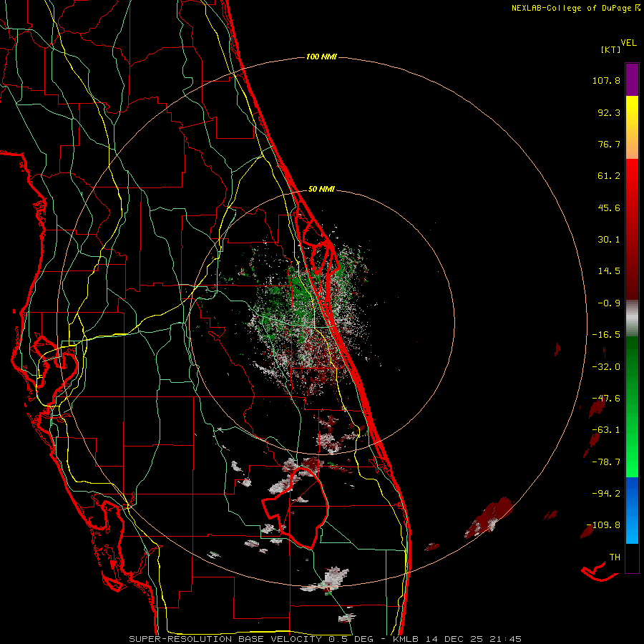The image size is (644, 644).
Task: Select the 45.6 scale value
Action: coord(609,208)
